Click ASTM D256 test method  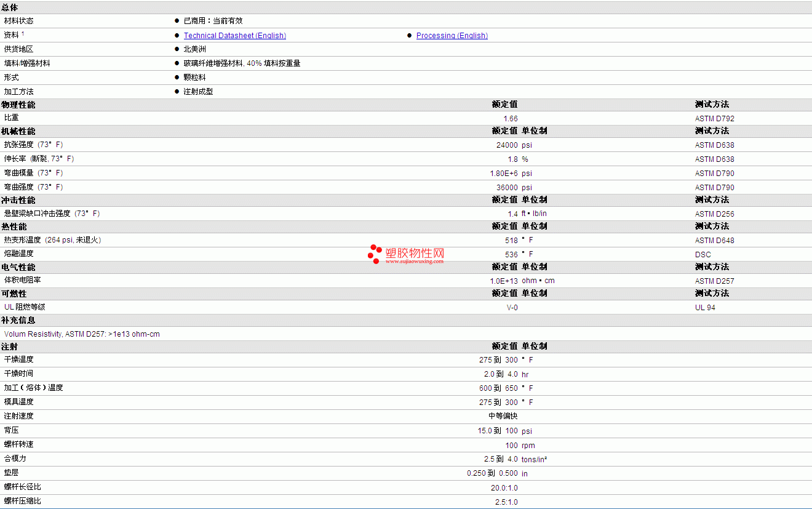click(715, 214)
